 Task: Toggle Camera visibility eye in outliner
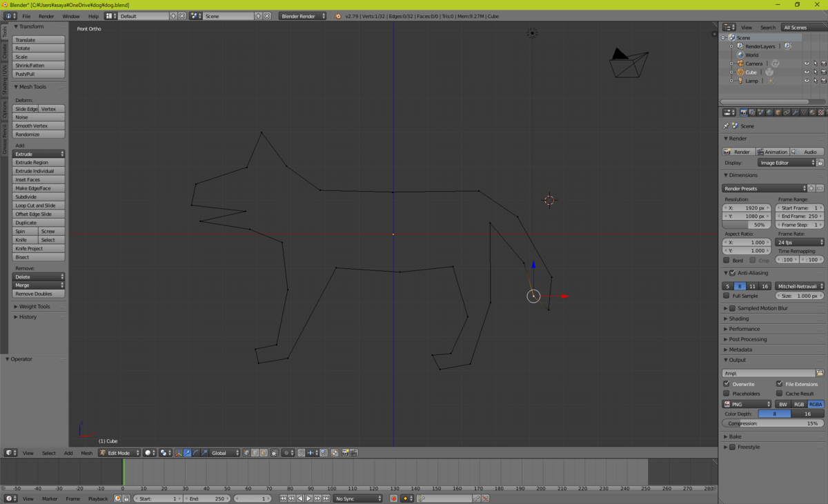click(x=807, y=63)
